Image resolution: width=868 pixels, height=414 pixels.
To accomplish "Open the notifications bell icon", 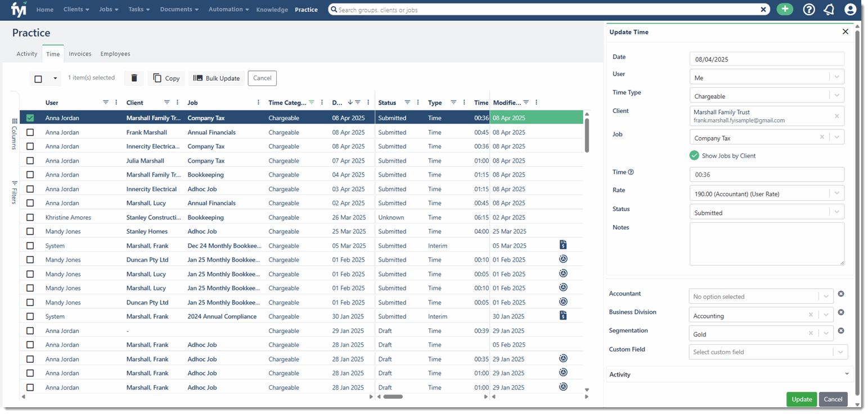I will 829,10.
